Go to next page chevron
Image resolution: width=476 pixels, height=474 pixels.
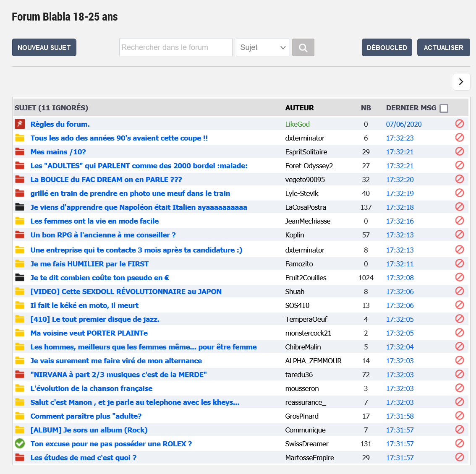[x=461, y=82]
